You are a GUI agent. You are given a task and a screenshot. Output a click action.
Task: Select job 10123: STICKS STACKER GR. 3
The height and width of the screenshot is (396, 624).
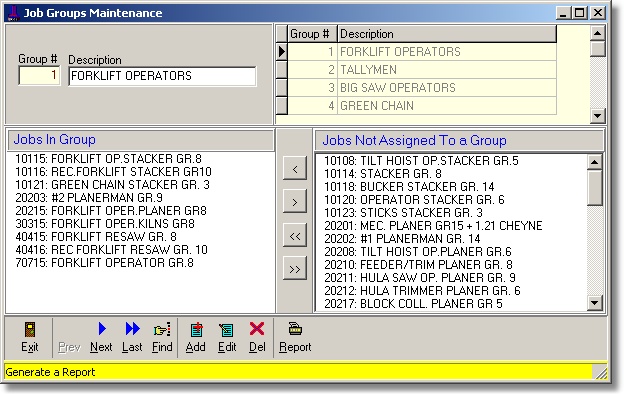coord(404,213)
